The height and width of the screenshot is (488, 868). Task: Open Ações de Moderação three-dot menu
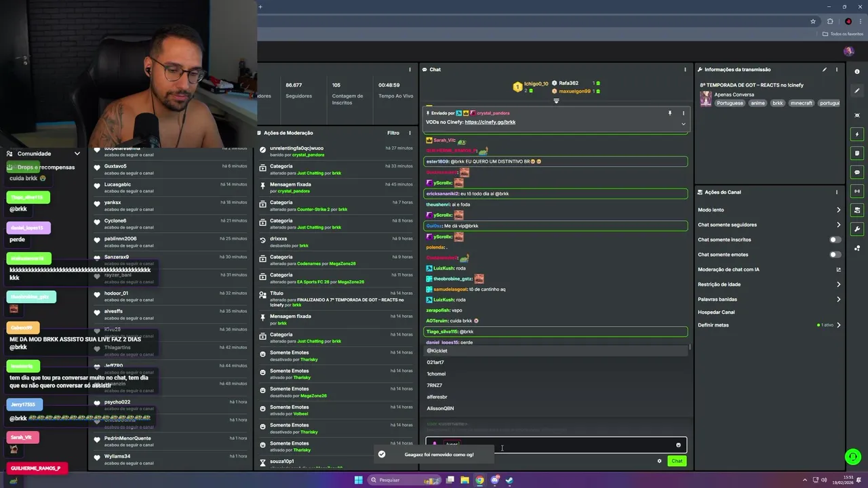point(410,133)
